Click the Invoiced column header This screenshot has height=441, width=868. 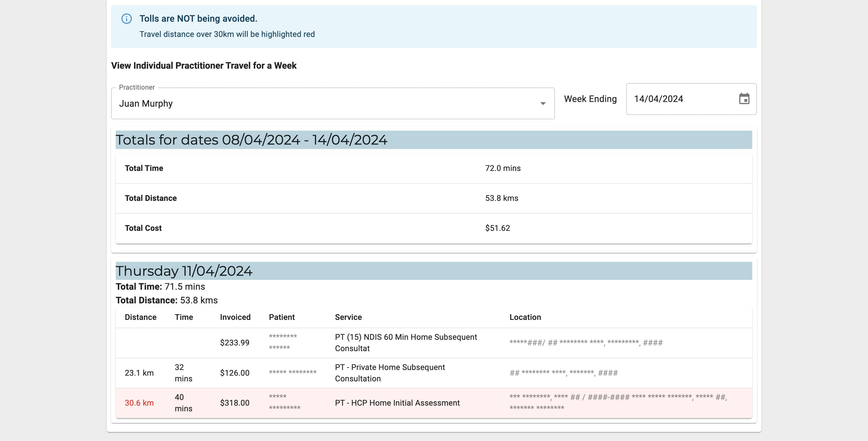coord(235,317)
